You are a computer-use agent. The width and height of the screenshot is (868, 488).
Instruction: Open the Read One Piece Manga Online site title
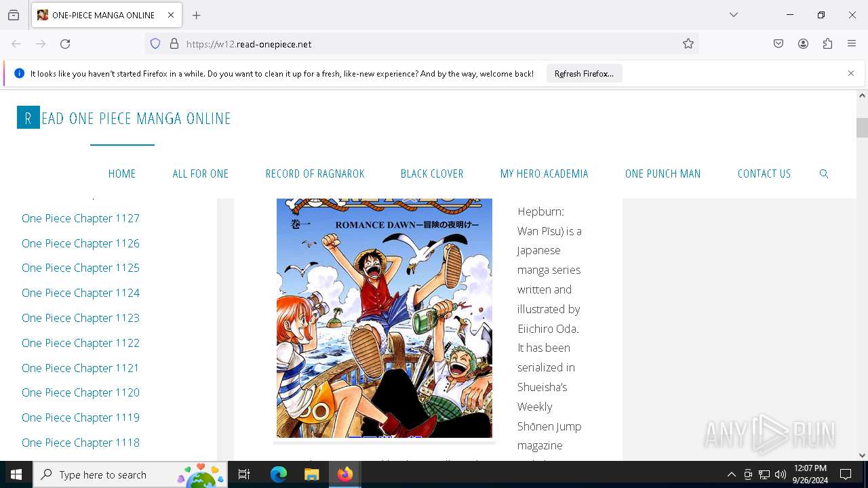[124, 118]
